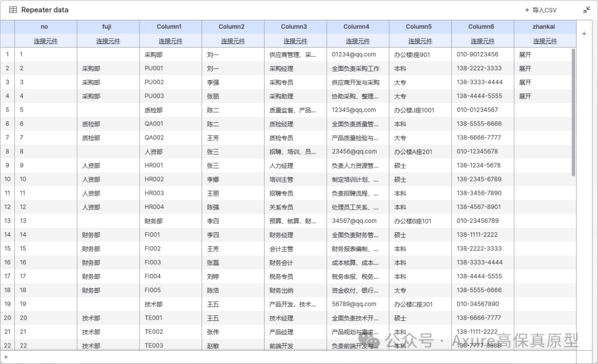Click cell 培训主管
598x364 pixels.
tap(296, 179)
